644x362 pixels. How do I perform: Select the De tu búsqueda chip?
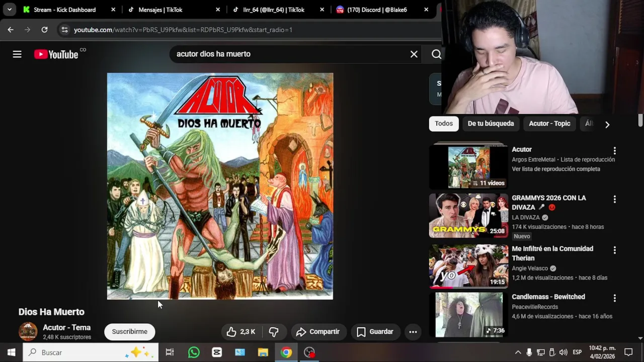(491, 124)
